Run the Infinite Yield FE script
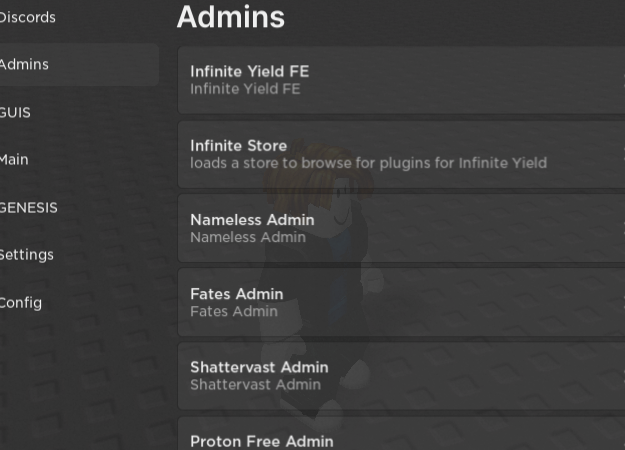The image size is (625, 450). pos(401,80)
